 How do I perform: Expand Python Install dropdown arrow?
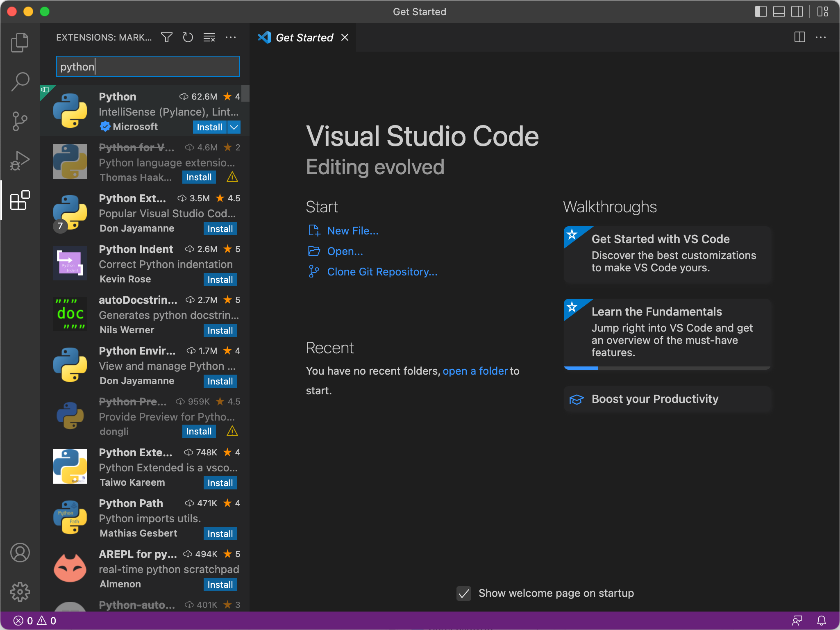[234, 127]
